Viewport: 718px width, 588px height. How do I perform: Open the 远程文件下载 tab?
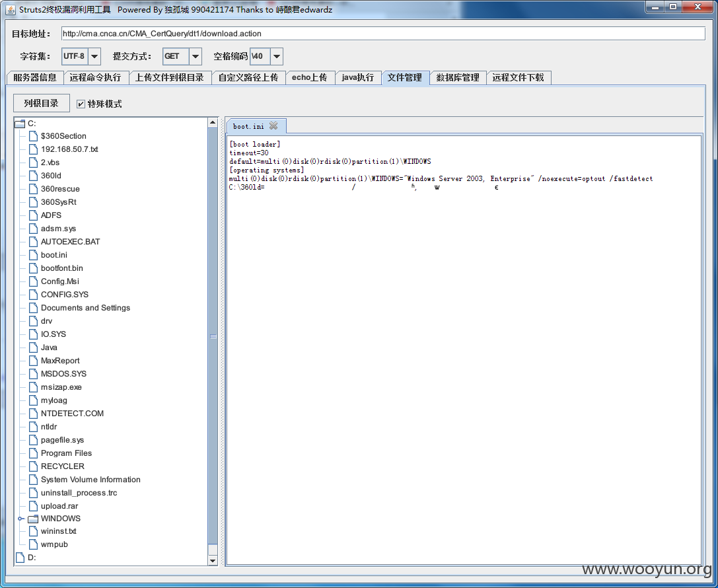coord(519,77)
